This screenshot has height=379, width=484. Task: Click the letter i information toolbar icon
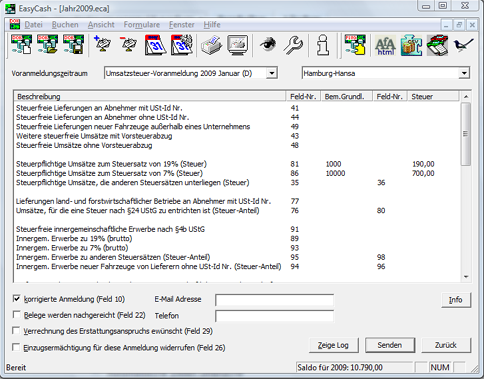(322, 45)
